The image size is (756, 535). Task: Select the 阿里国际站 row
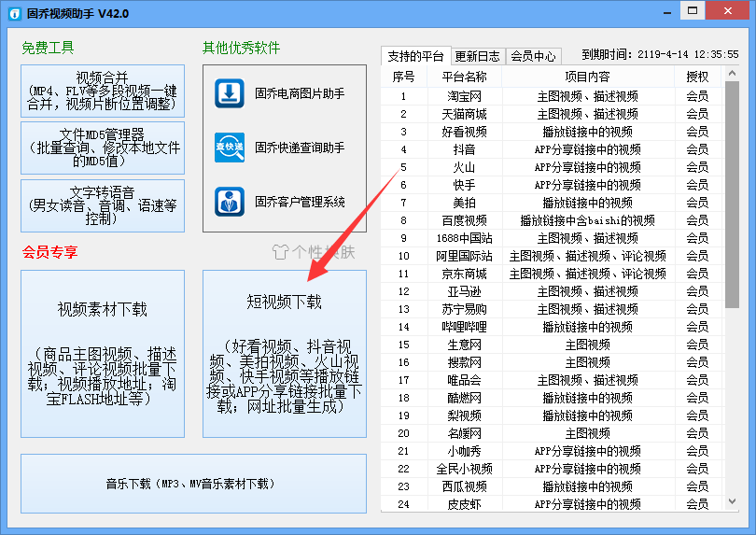[553, 256]
